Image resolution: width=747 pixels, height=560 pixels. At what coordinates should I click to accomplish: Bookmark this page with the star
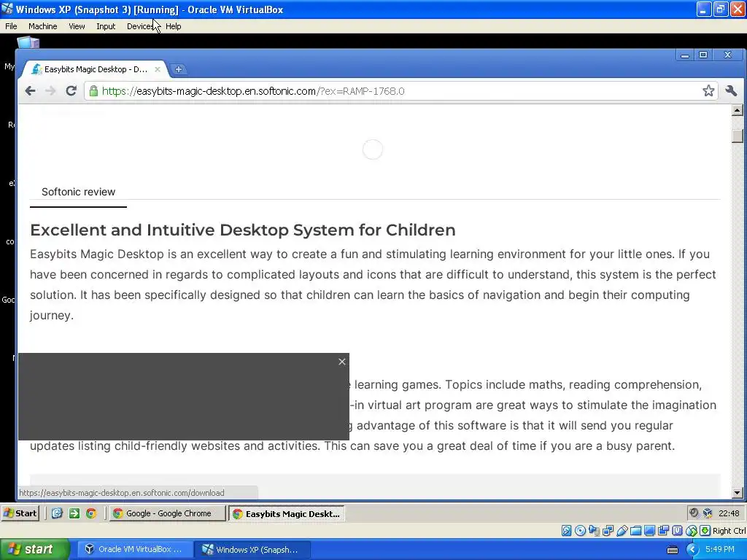[708, 90]
